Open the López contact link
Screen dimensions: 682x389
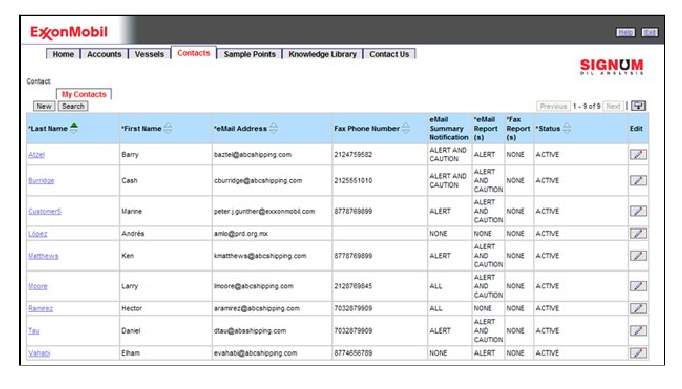click(x=38, y=234)
